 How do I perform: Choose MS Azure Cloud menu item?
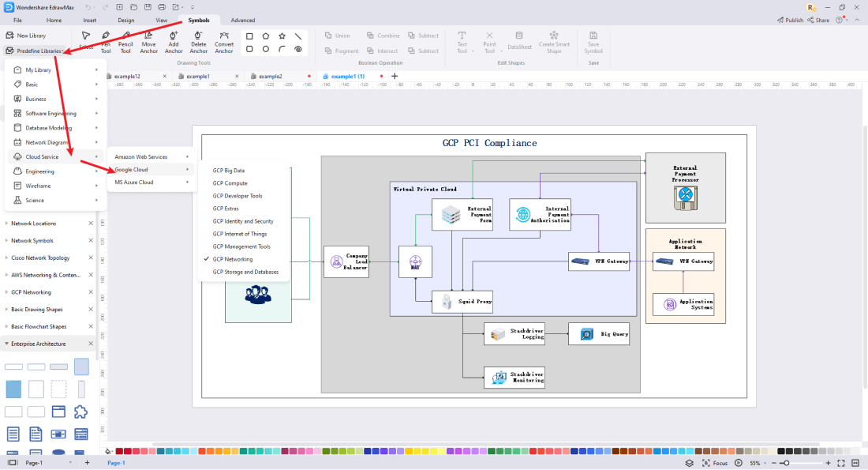[x=152, y=182]
